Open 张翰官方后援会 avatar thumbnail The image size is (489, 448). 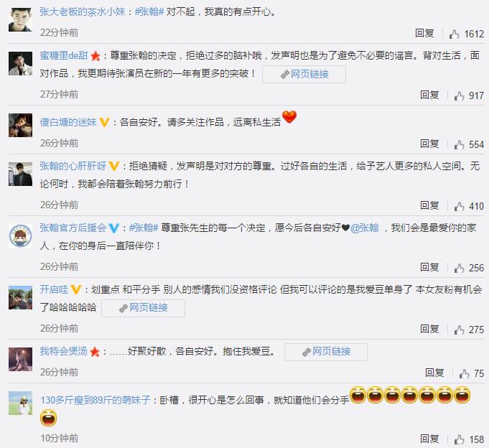pyautogui.click(x=20, y=235)
